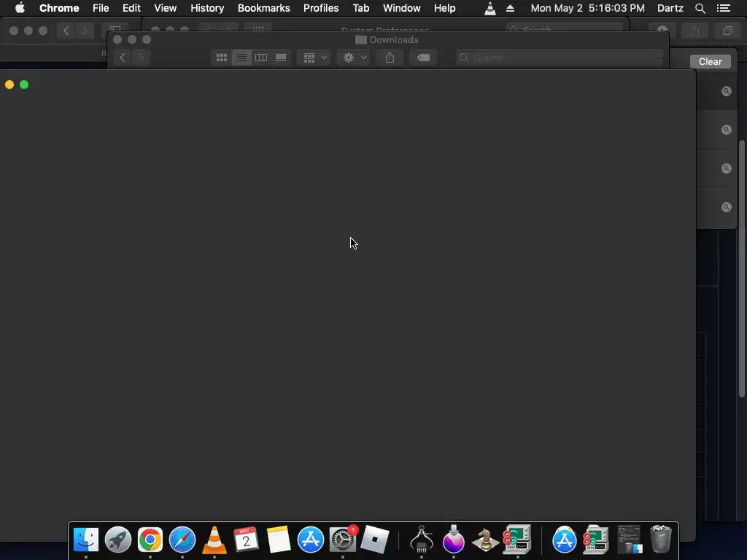Open the Edit menu
The width and height of the screenshot is (747, 560).
pyautogui.click(x=131, y=8)
